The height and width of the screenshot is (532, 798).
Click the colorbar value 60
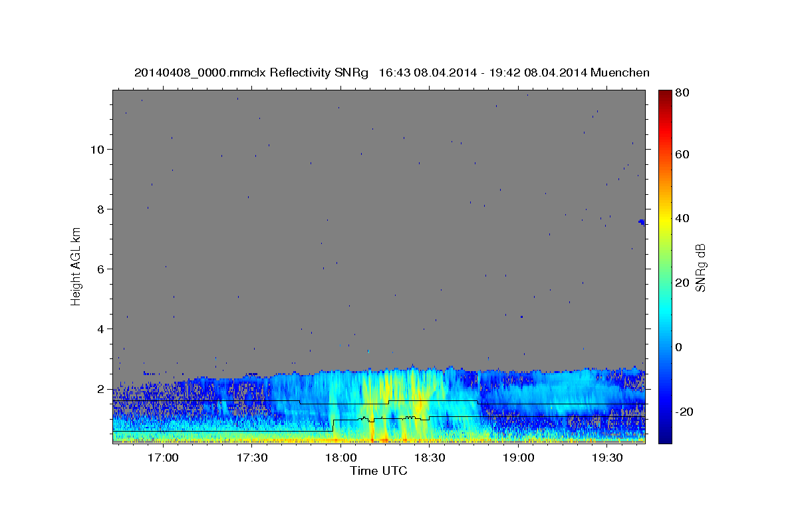pyautogui.click(x=684, y=154)
